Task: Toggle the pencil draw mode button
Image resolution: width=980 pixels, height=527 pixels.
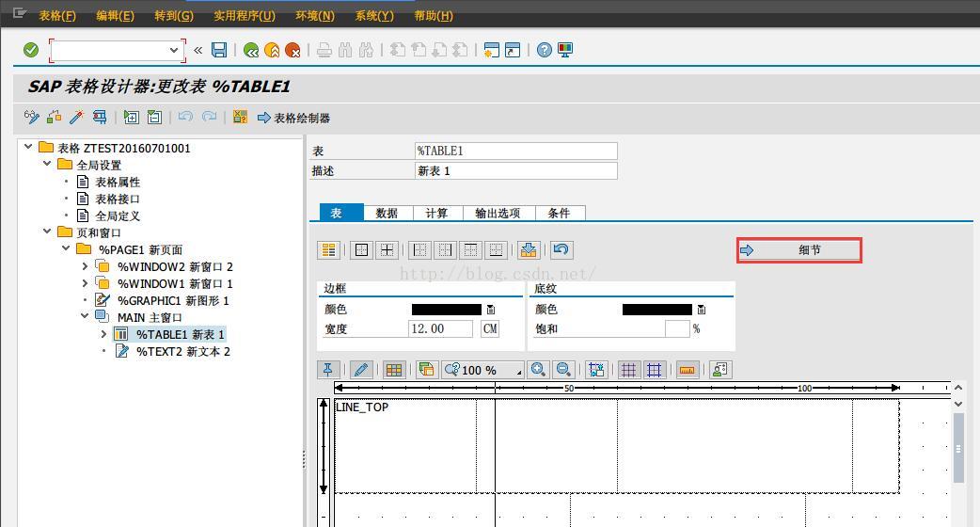Action: click(360, 370)
